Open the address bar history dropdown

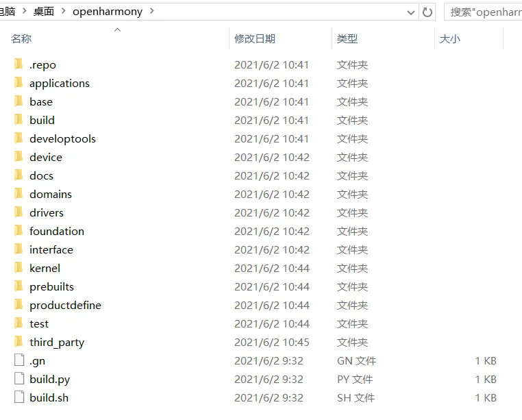coord(411,12)
